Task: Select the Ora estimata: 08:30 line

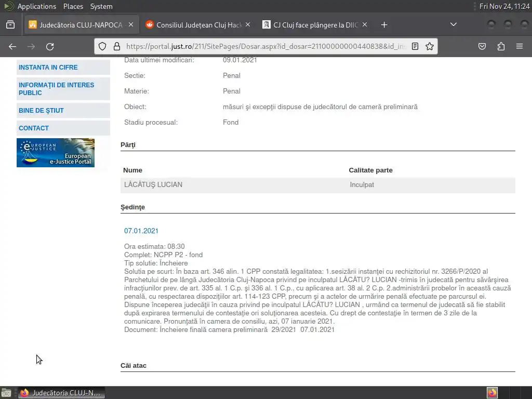Action: point(154,246)
